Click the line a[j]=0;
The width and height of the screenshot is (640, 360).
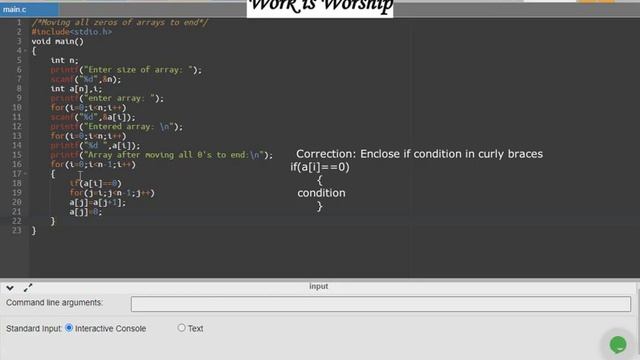[86, 212]
